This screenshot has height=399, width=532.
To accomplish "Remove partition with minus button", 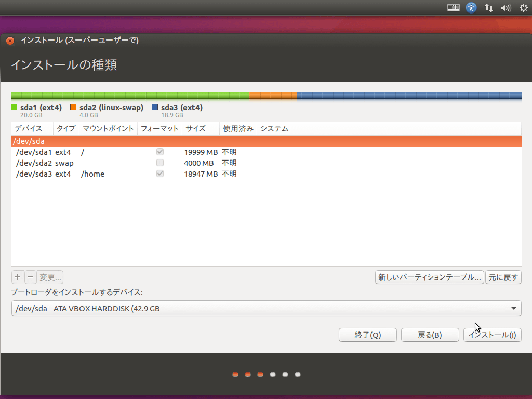I will [31, 277].
